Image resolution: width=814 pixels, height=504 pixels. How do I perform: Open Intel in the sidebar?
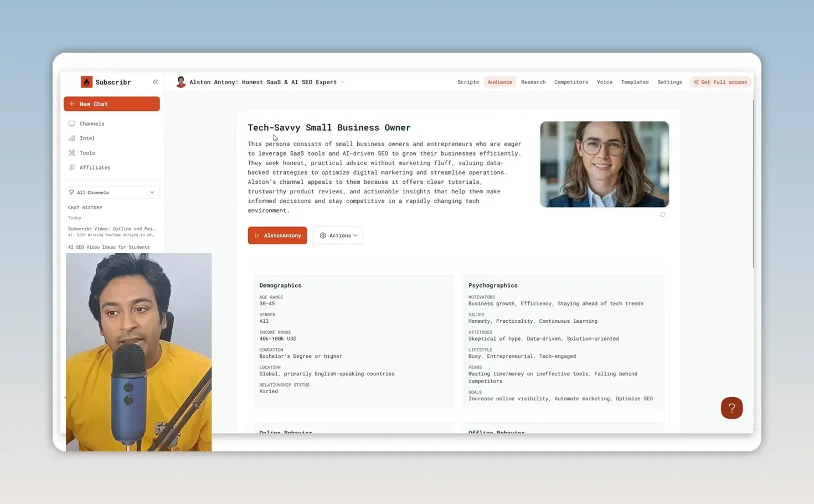tap(87, 138)
